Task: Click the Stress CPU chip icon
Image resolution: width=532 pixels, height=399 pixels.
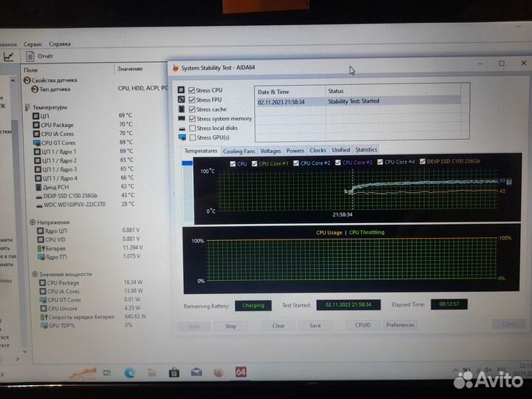Action: [181, 90]
